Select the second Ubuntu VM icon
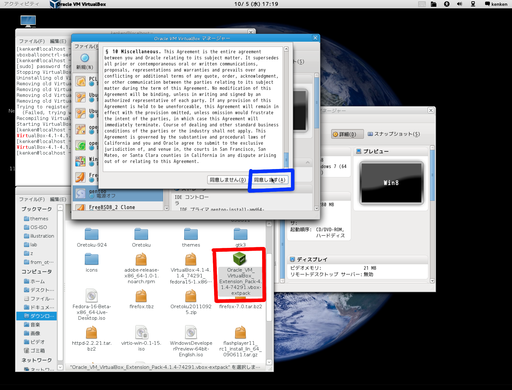 (x=81, y=113)
